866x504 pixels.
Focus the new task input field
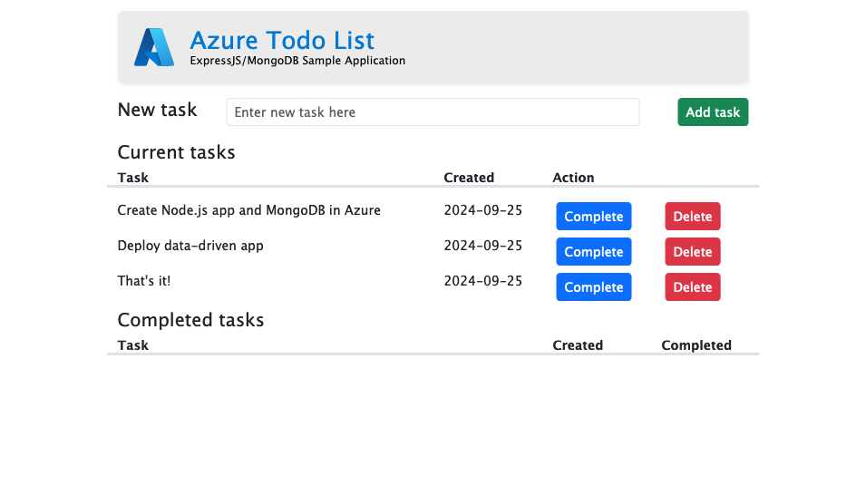(x=433, y=112)
